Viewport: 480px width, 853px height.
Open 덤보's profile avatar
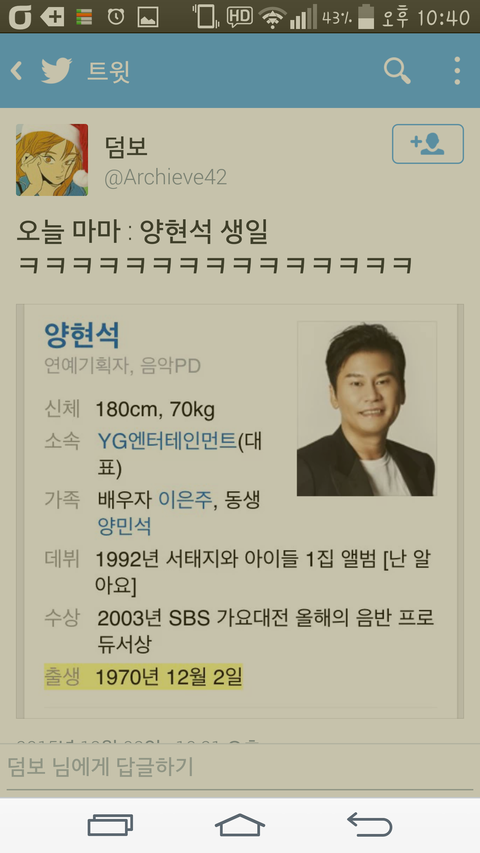[x=52, y=160]
